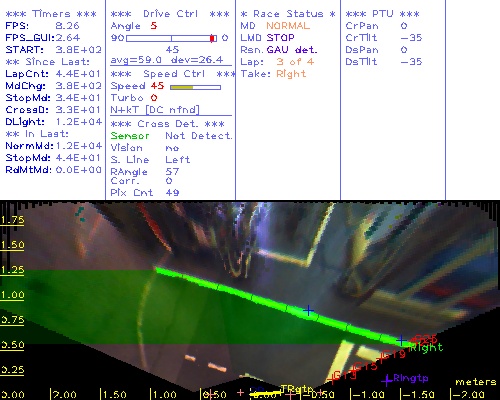Click the green Right label marker
Viewport: 500px width, 400px height.
pos(426,347)
